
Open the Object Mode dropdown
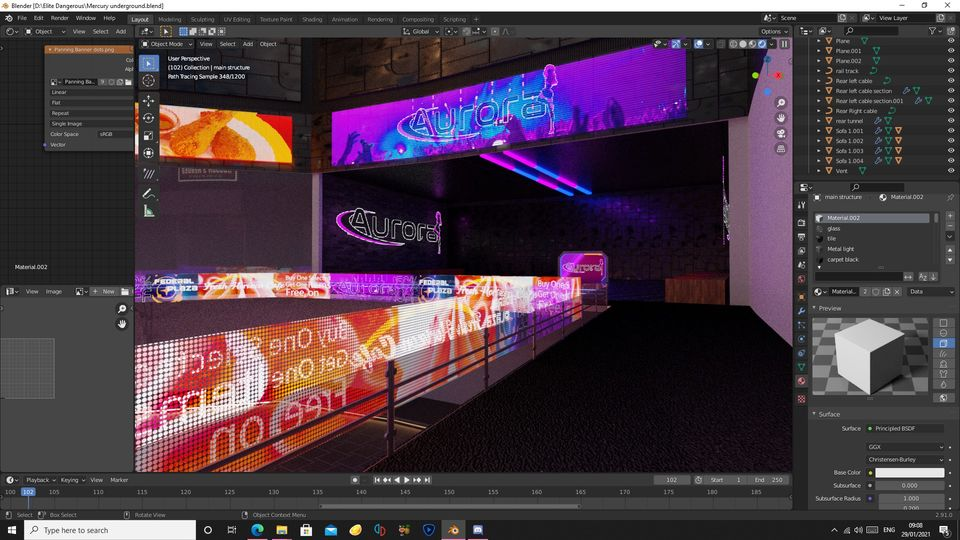(x=167, y=44)
